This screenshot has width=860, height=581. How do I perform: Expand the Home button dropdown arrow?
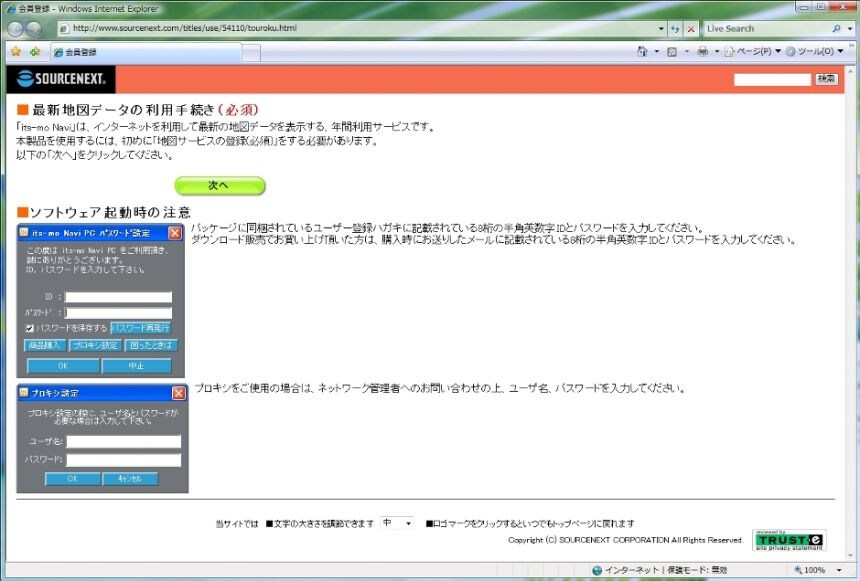pos(657,52)
